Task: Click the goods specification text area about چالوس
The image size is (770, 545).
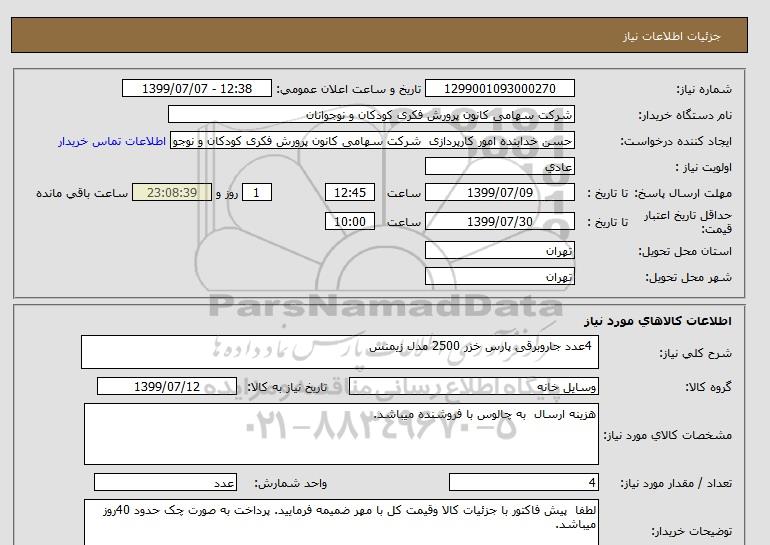Action: click(x=341, y=434)
